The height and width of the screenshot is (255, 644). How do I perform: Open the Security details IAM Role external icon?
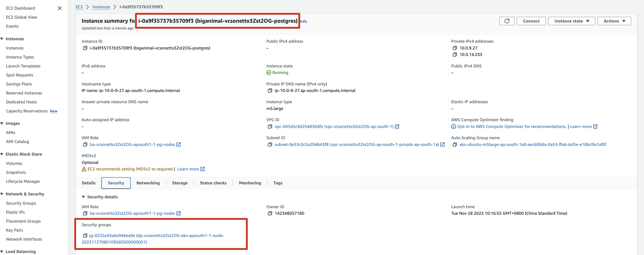[178, 213]
